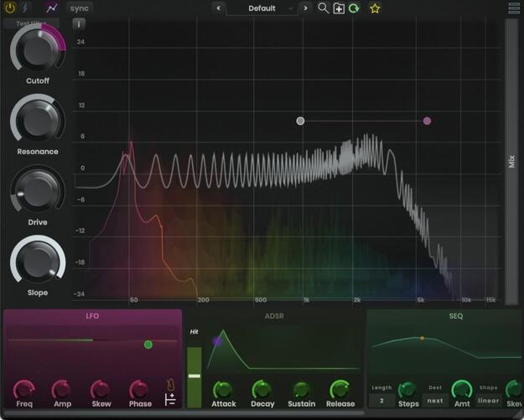524x420 pixels.
Task: Select the purple filter node handle
Action: pyautogui.click(x=427, y=121)
